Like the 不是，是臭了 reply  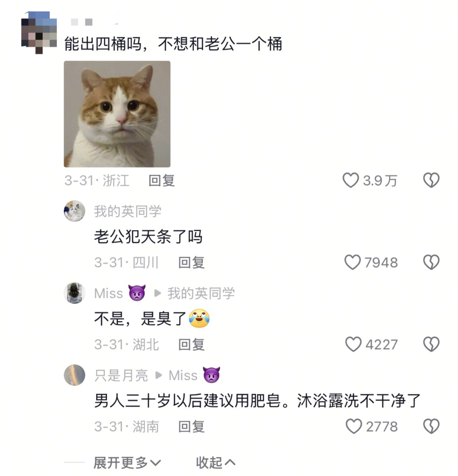coord(353,344)
